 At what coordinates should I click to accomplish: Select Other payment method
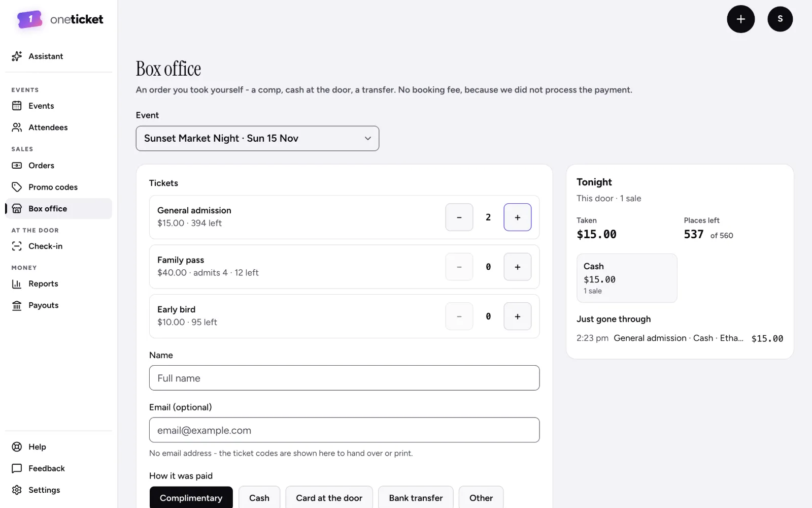coord(481,498)
